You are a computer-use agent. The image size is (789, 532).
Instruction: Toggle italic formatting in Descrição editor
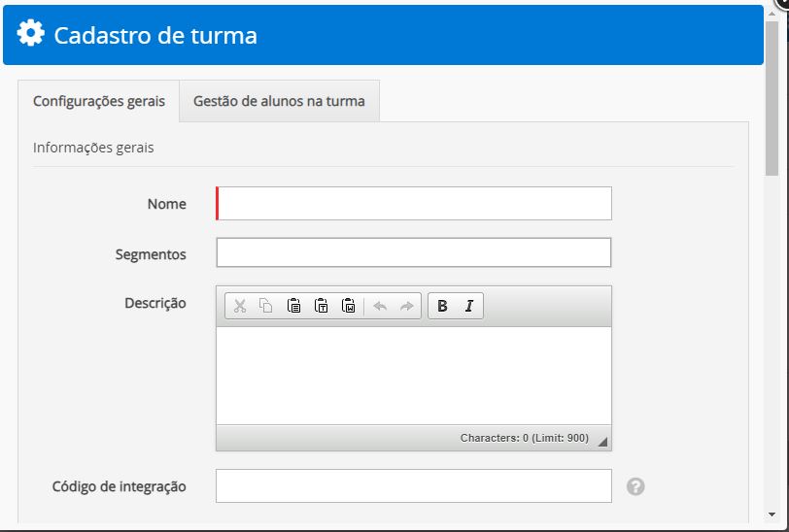coord(469,306)
